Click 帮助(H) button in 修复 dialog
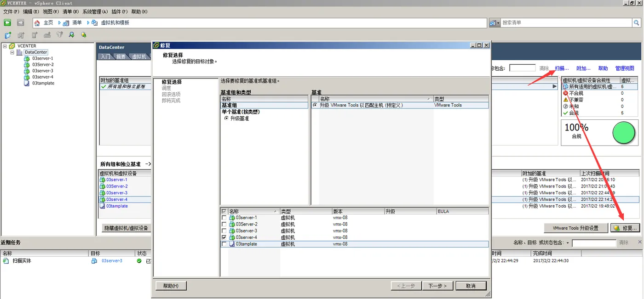Viewport: 644px width, 299px height. tap(171, 286)
